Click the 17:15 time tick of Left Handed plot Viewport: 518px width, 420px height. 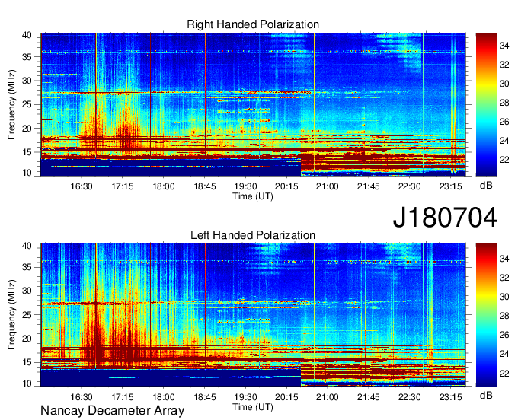(x=122, y=397)
